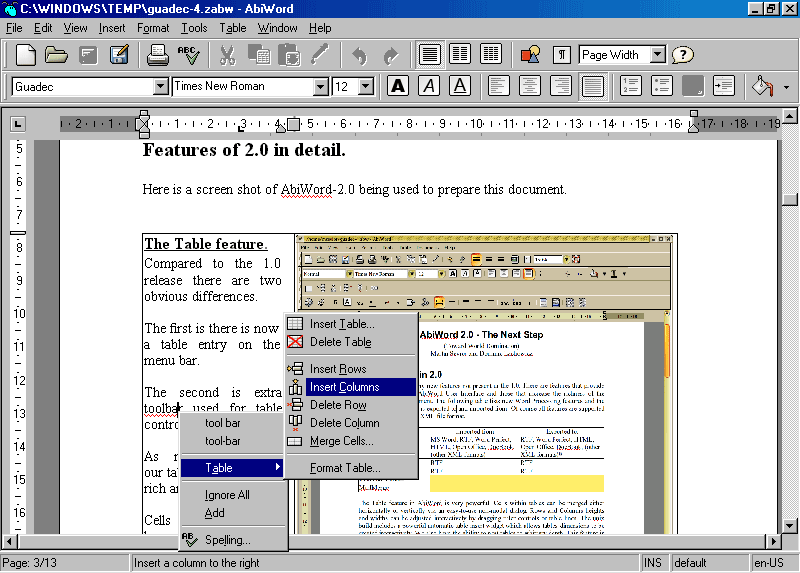Screen dimensions: 800x573
Task: Choose Insert Table... from the submenu
Action: (x=351, y=324)
